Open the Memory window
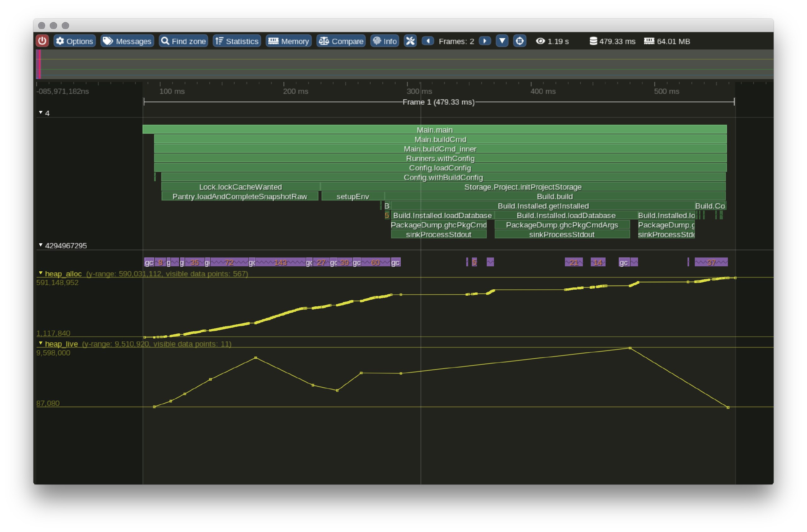Viewport: 807px width, 532px height. coord(288,41)
